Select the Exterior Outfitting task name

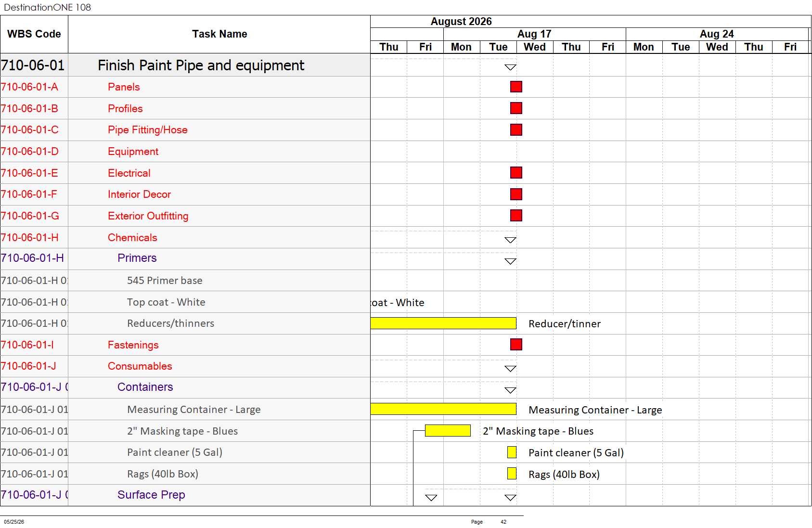click(148, 216)
